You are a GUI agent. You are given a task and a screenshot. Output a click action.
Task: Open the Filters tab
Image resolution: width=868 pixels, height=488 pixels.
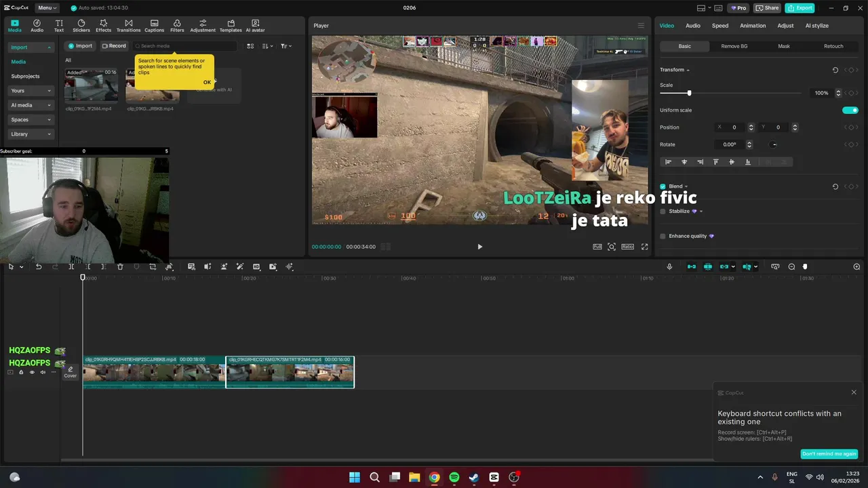[x=177, y=26]
